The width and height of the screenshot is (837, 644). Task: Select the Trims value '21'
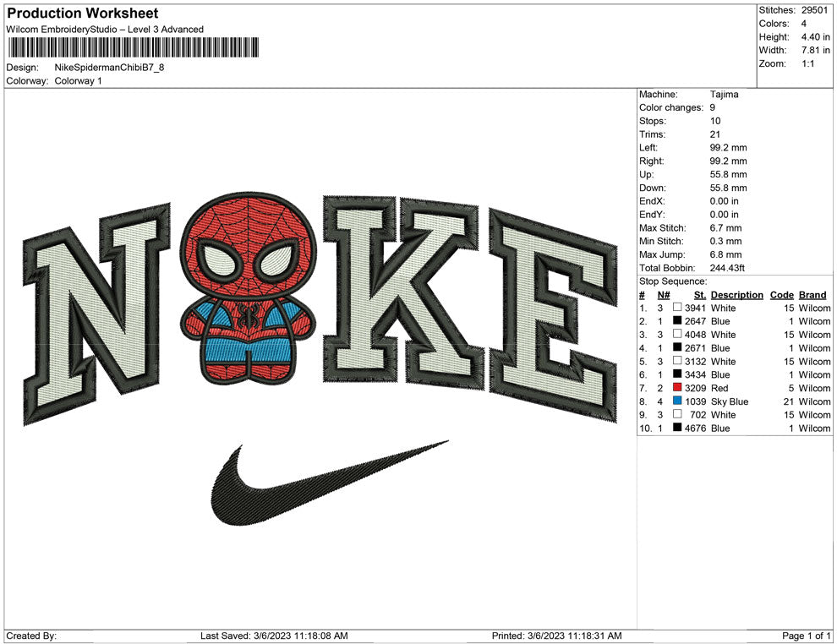pyautogui.click(x=714, y=134)
